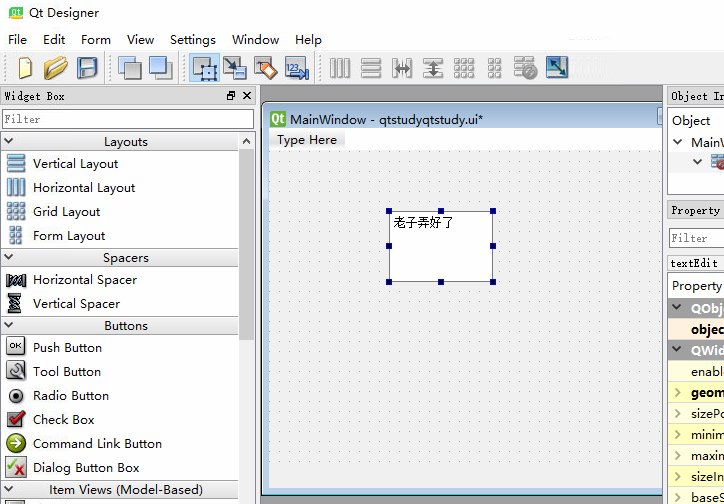The height and width of the screenshot is (504, 724).
Task: Apply Lay Out Vertically in Splitter
Action: (x=433, y=68)
